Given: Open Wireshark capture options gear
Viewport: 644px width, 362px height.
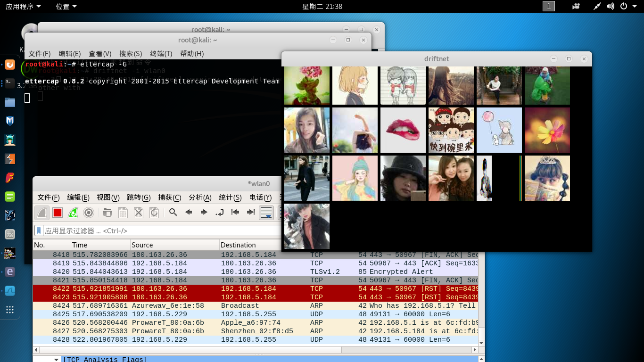Looking at the screenshot, I should tap(88, 213).
